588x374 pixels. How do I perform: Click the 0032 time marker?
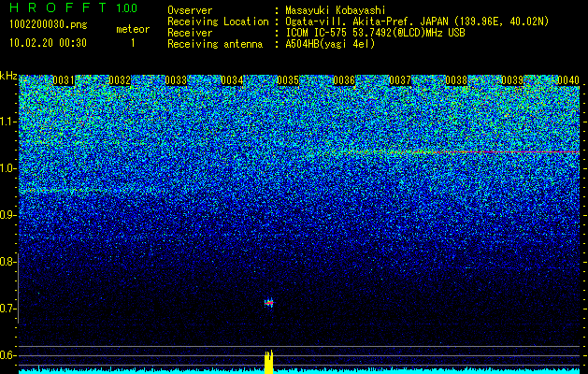[120, 80]
